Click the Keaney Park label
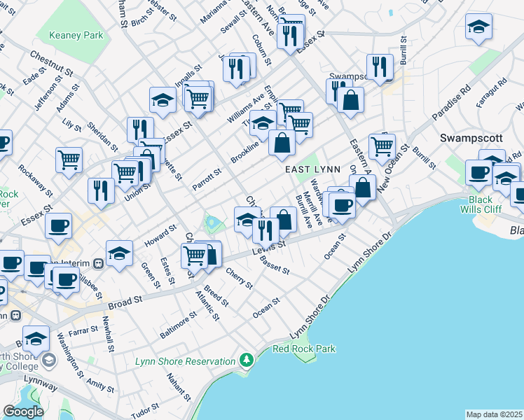 [x=76, y=36]
